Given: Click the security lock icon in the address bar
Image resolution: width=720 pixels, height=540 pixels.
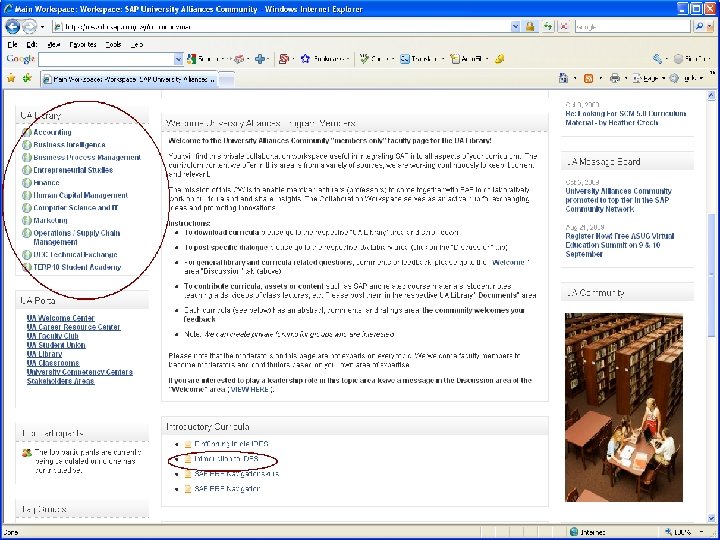Looking at the screenshot, I should point(530,27).
